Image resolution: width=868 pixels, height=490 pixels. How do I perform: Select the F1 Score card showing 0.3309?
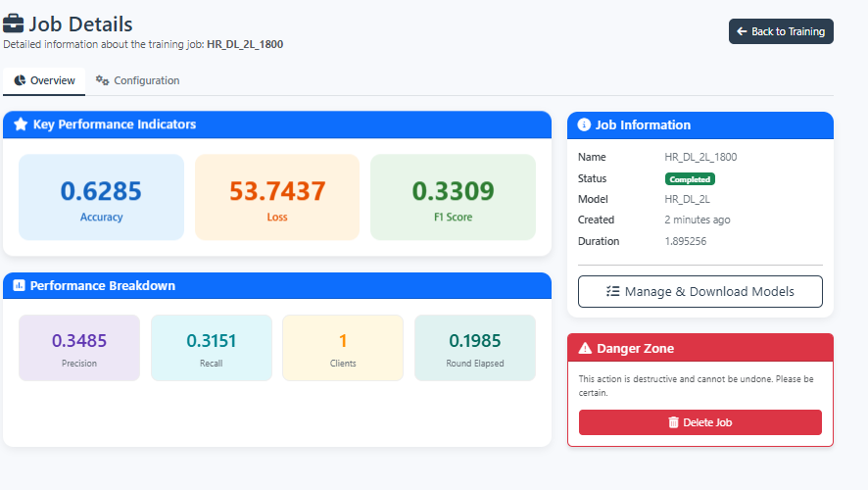453,197
